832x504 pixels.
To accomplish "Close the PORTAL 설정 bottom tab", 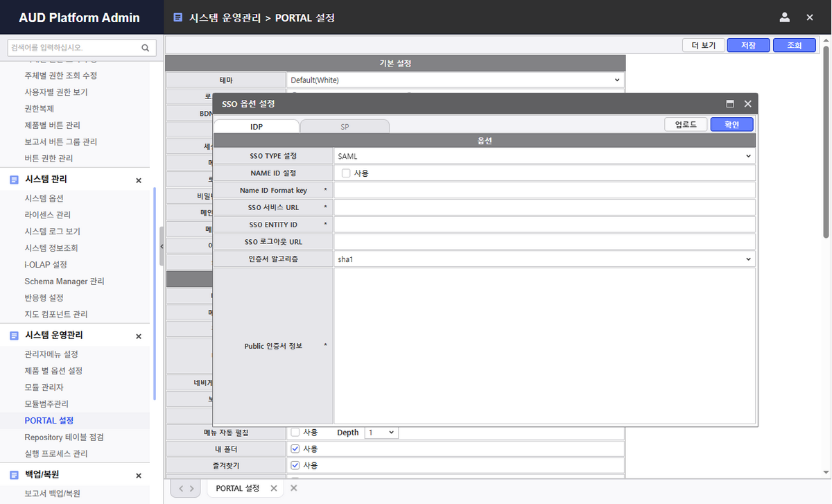I will click(x=273, y=489).
